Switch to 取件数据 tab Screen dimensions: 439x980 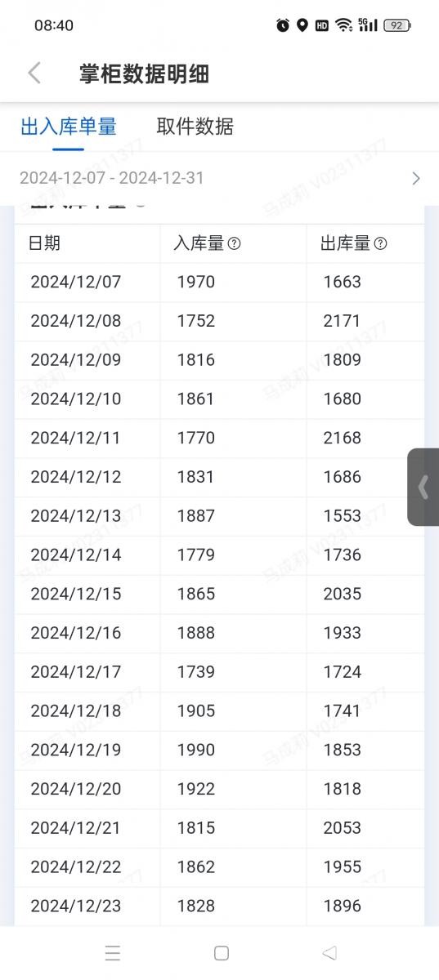pyautogui.click(x=195, y=127)
